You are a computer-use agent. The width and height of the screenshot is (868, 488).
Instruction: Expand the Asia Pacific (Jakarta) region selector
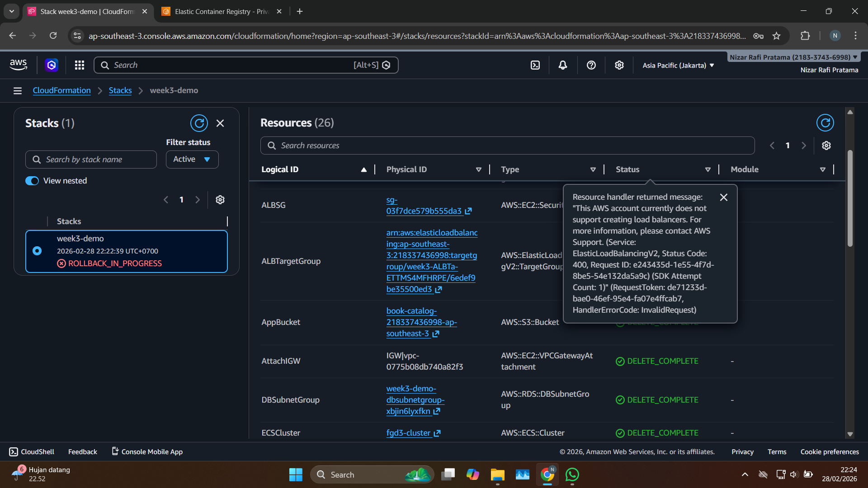tap(678, 66)
